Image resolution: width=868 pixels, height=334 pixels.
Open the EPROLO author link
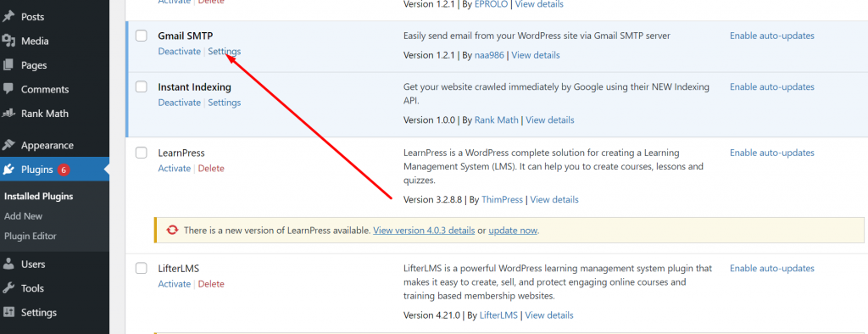click(x=492, y=4)
